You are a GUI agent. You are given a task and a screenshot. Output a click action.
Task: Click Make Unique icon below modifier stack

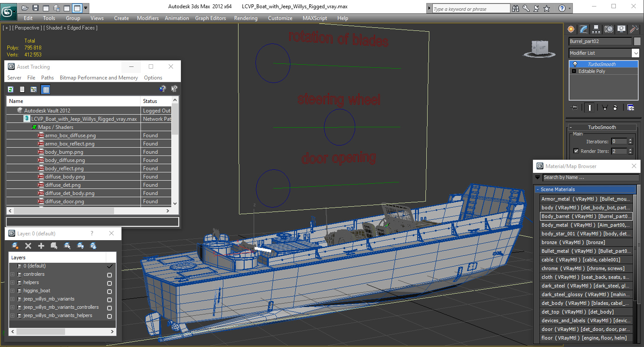click(x=605, y=107)
